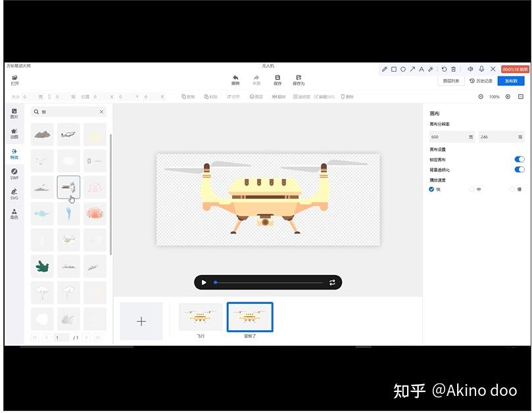Click the annotation trash icon
532x413 pixels.
tap(453, 69)
